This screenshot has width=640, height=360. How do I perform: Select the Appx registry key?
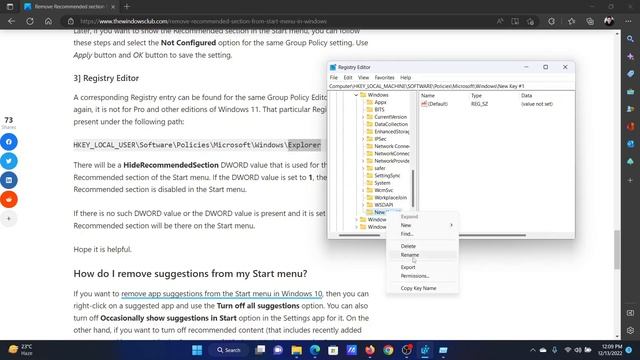coord(380,102)
